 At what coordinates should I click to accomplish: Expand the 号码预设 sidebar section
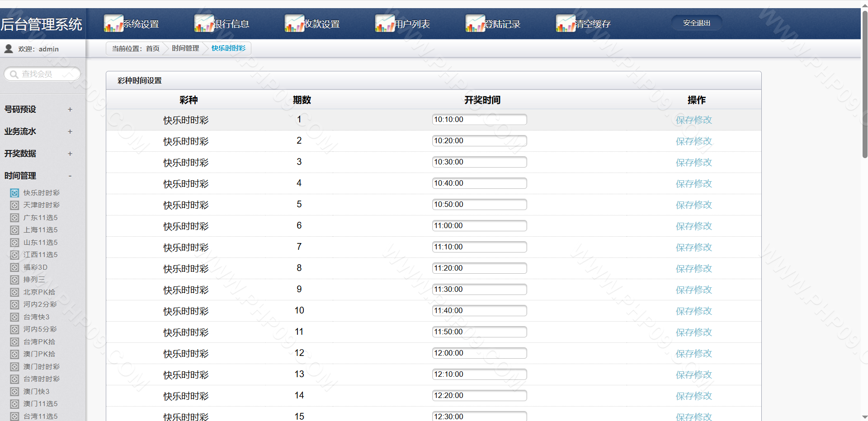coord(70,109)
